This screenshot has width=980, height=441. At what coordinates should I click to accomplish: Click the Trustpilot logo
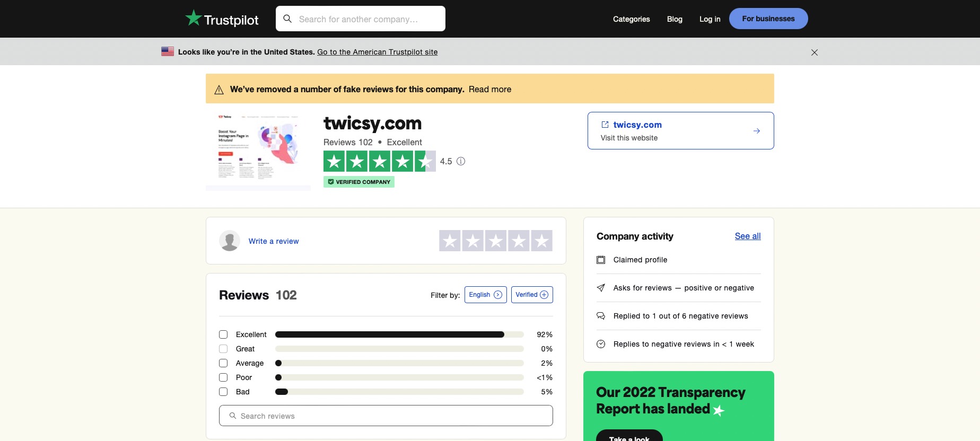pos(222,19)
